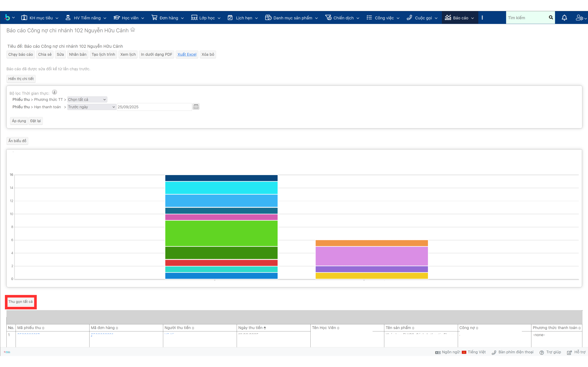Click the bright green chart bar segment
Viewport: 588px width, 367px height.
pyautogui.click(x=221, y=233)
